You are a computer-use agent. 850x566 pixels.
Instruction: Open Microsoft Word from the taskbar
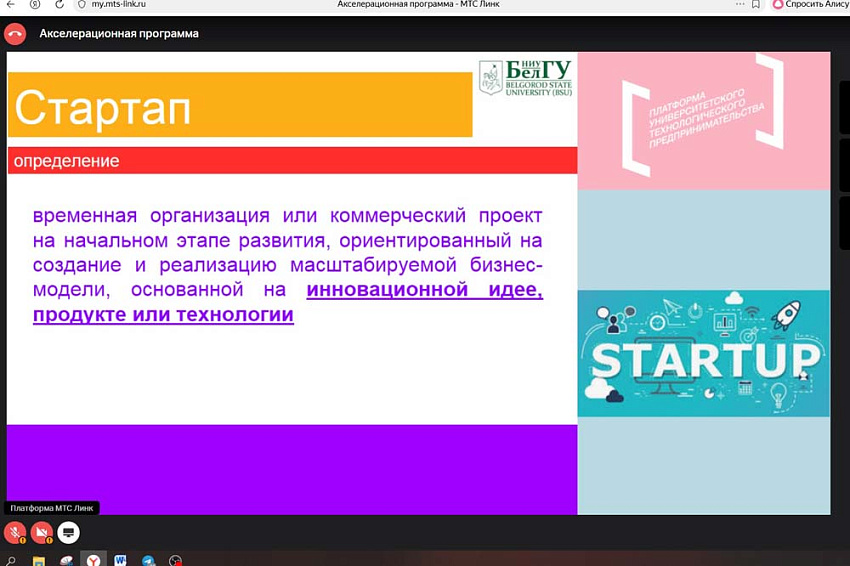pyautogui.click(x=120, y=561)
